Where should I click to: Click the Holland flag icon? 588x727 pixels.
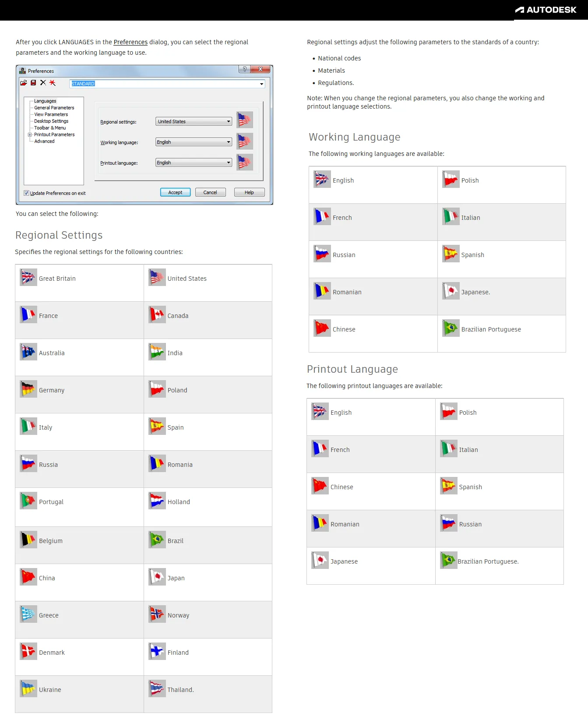(157, 501)
